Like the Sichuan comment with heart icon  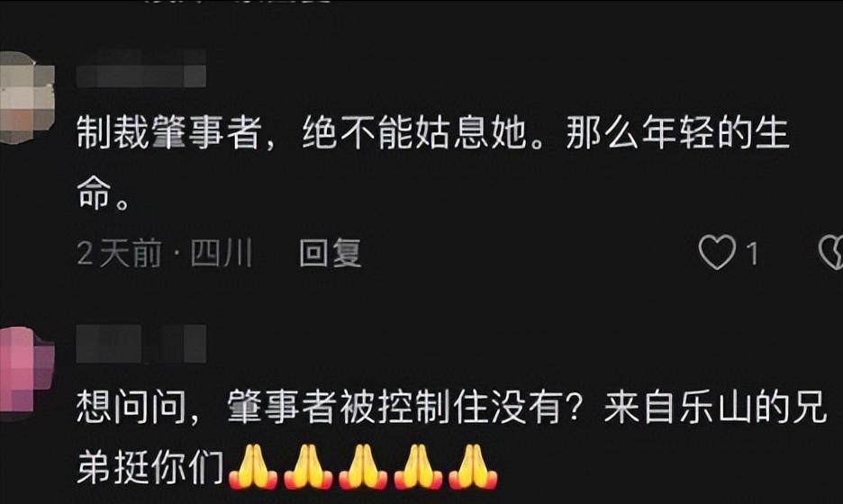(x=717, y=252)
